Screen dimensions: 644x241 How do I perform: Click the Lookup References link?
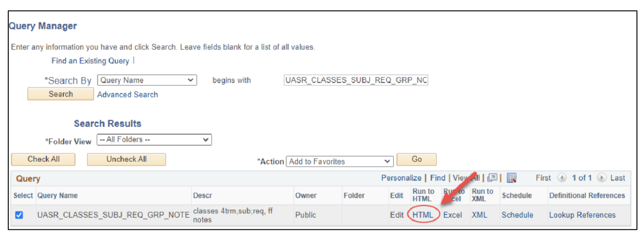[582, 215]
